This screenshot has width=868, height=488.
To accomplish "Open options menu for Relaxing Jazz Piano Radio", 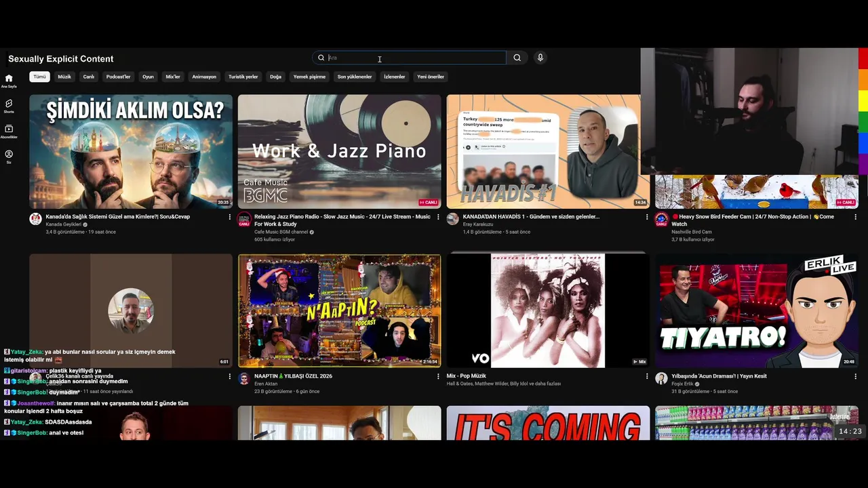I will [438, 217].
